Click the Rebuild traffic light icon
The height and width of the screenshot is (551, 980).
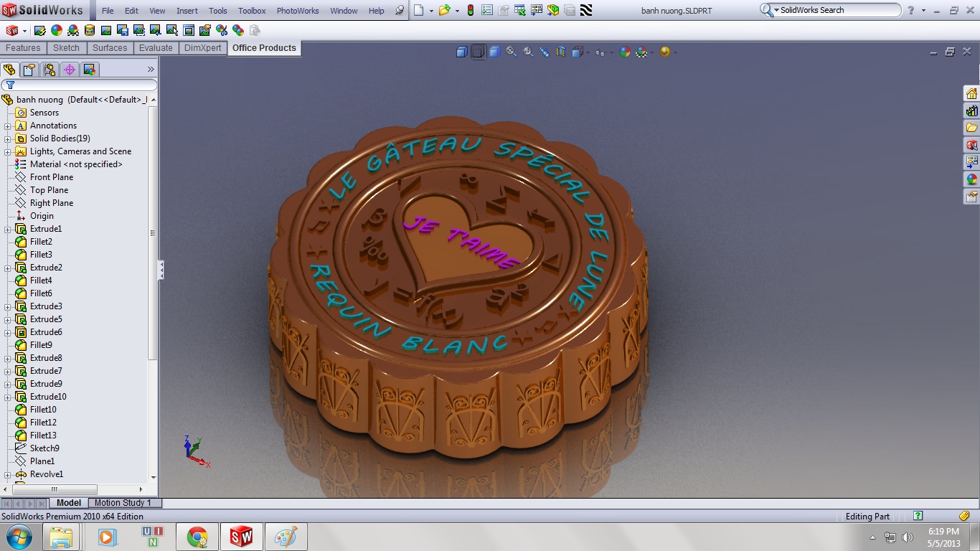coord(471,10)
